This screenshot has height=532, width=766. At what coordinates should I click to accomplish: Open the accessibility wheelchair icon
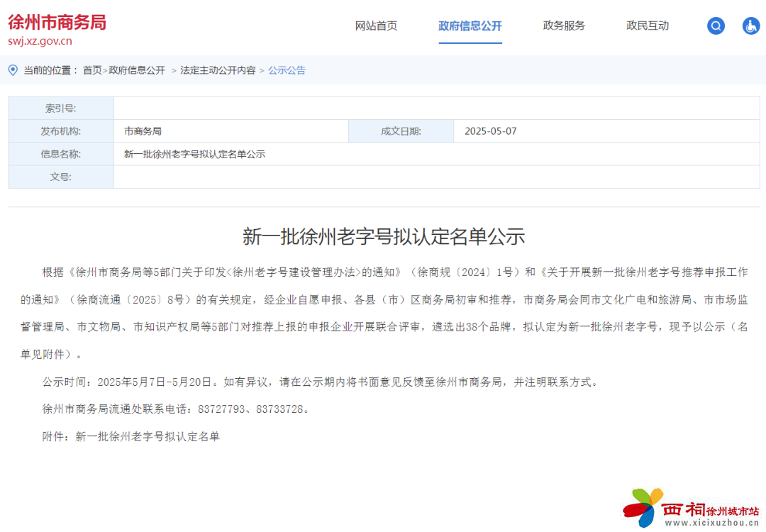click(x=751, y=26)
